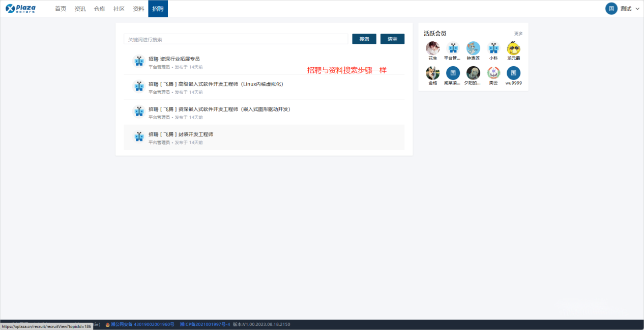
Task: Open 钟表匠's cartoon cat avatar
Action: (473, 48)
